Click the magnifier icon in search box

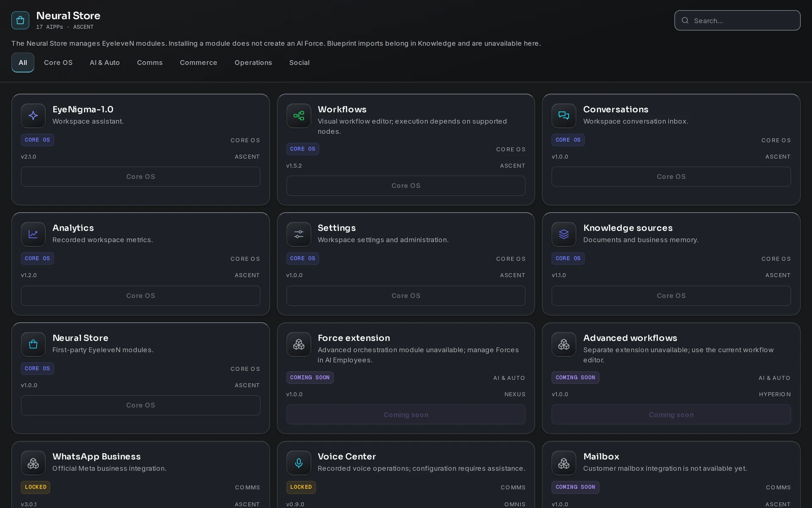point(685,20)
